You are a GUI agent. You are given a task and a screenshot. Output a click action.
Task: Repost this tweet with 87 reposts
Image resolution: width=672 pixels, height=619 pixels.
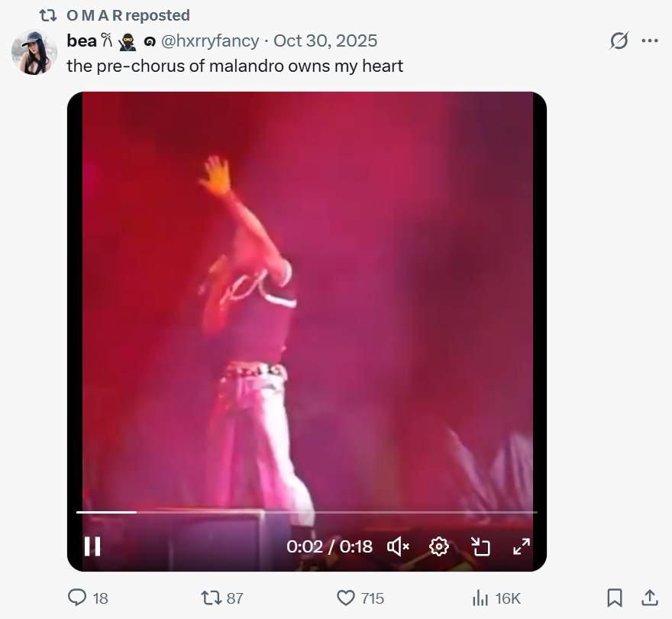[210, 598]
